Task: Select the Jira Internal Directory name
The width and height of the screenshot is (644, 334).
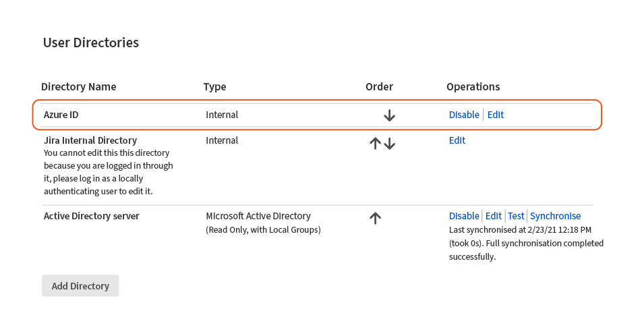Action: (90, 140)
